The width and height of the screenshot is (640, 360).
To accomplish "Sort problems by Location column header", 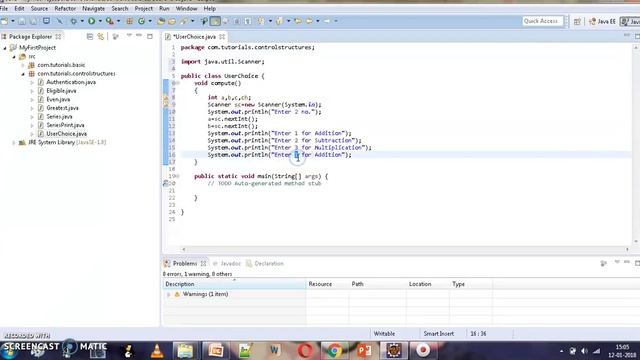I will (427, 284).
